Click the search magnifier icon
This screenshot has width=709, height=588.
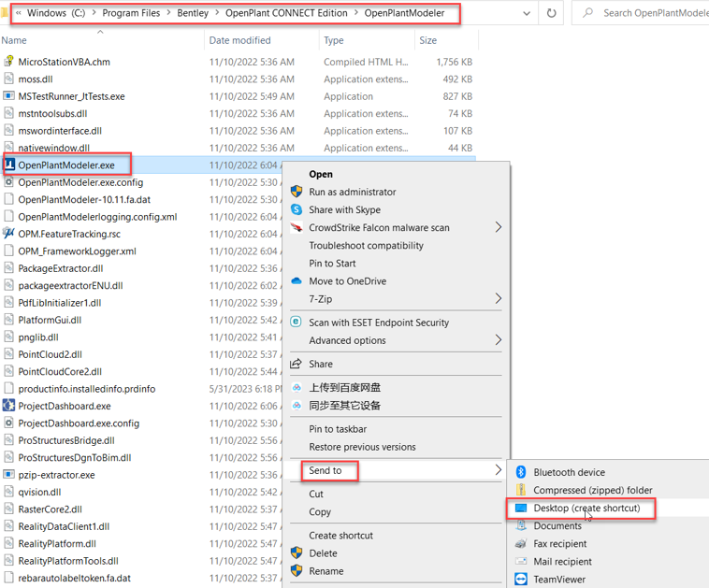(587, 13)
